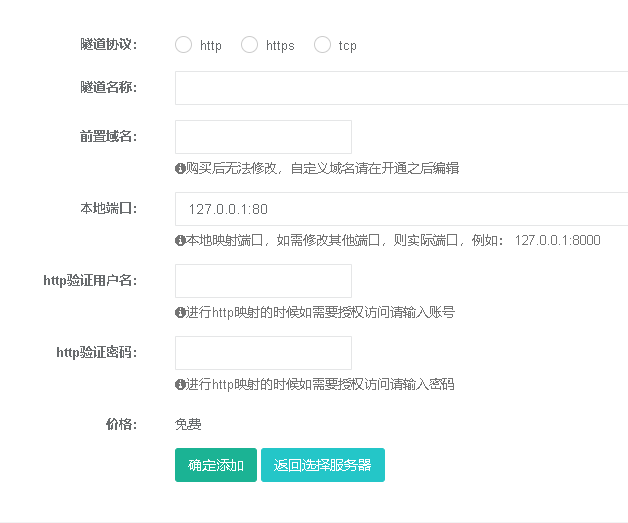
Task: Click the 免费 price text
Action: point(188,424)
